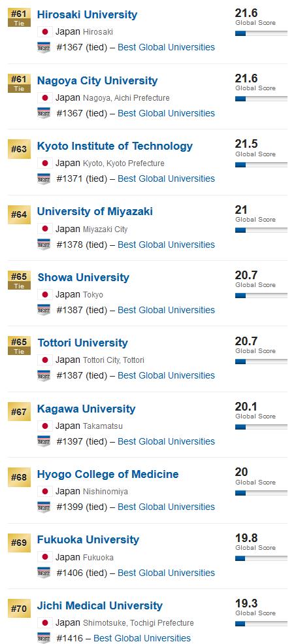Viewport: 296px width, 644px height.
Task: Click the Japan flag under Showa University
Action: tap(44, 294)
